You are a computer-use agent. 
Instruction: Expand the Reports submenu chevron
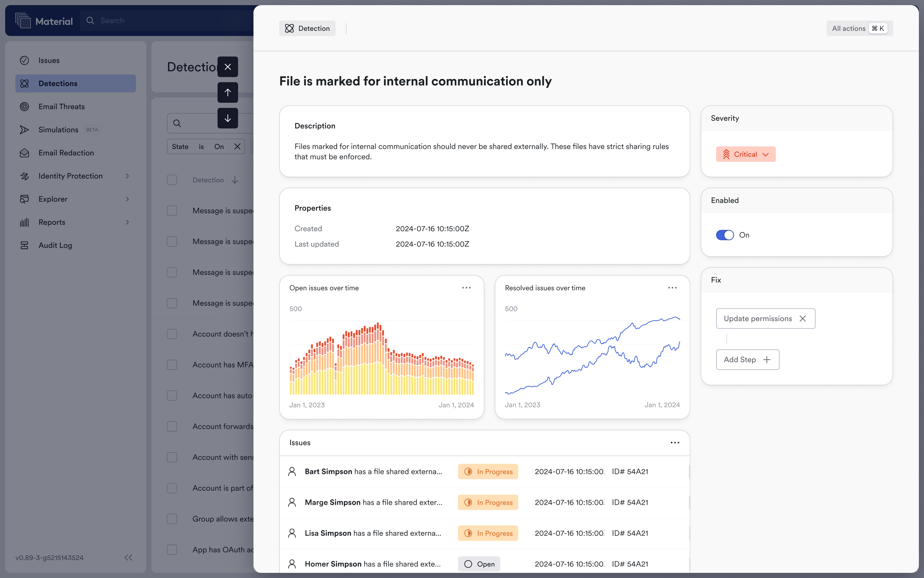[127, 222]
